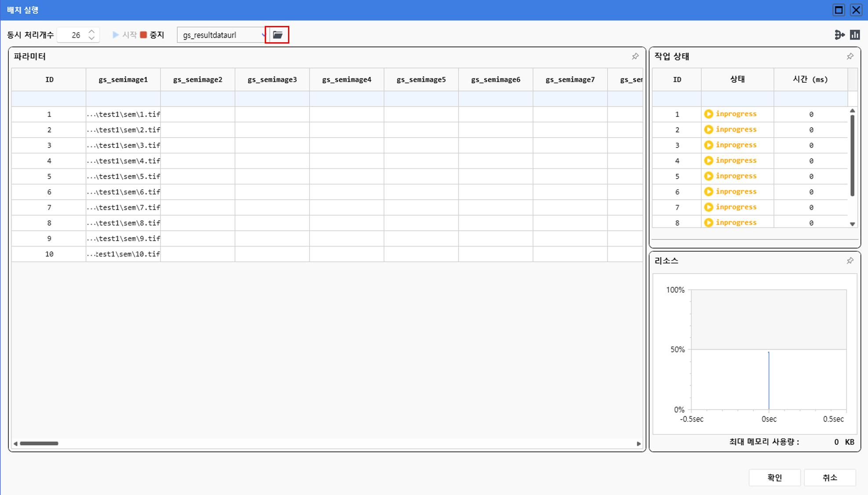
Task: Pin the 작업 상태 panel
Action: (850, 56)
